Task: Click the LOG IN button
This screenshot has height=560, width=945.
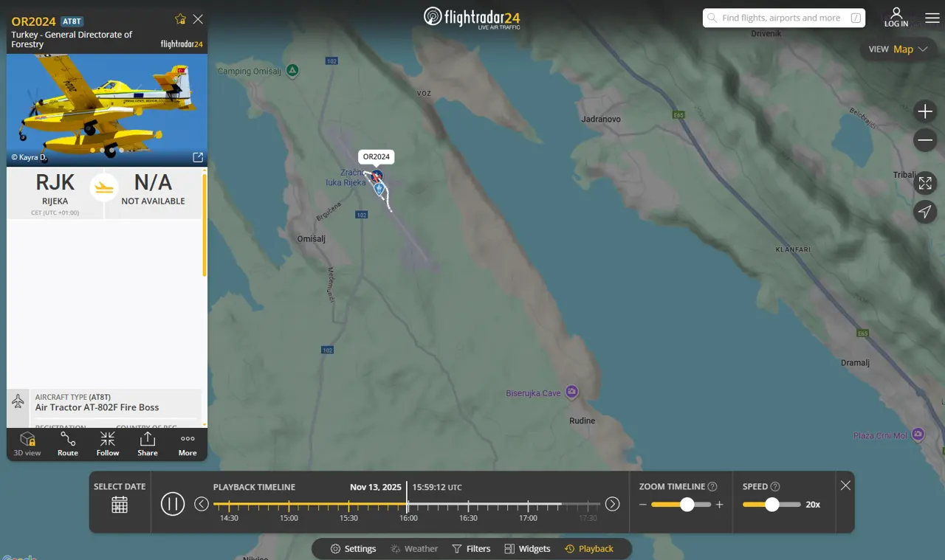Action: point(896,18)
